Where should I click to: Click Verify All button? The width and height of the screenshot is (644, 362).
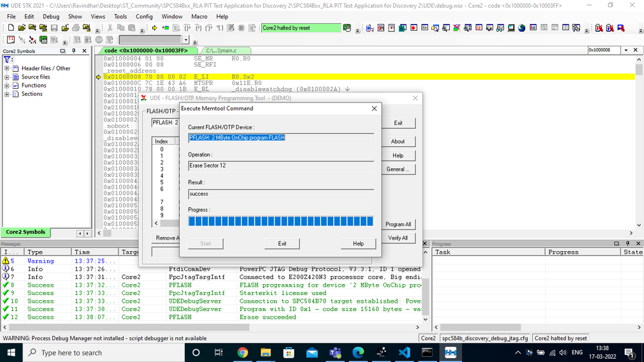(398, 238)
